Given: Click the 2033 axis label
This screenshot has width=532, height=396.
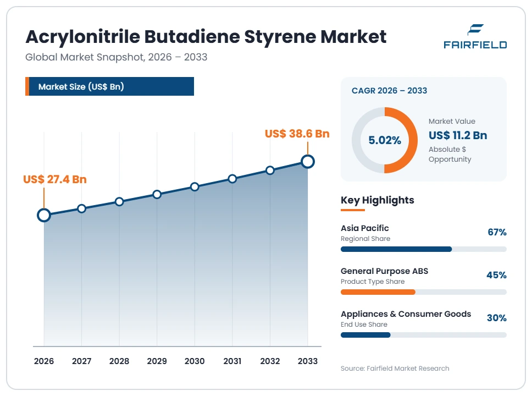Looking at the screenshot, I should click(x=307, y=361).
